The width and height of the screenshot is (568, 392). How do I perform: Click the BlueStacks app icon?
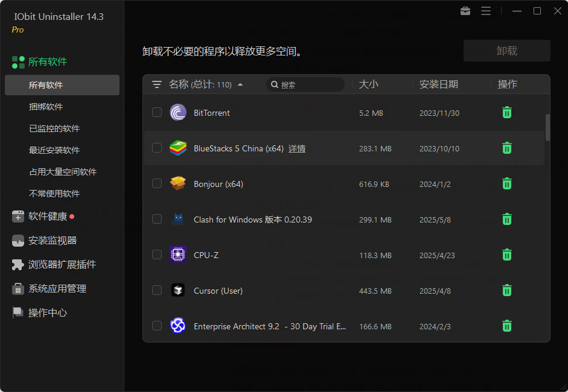pyautogui.click(x=178, y=148)
